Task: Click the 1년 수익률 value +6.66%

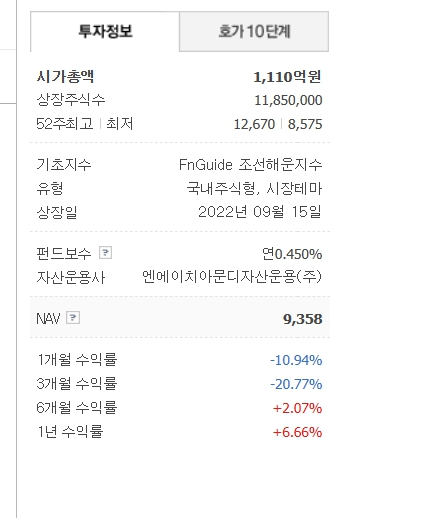Action: [297, 432]
